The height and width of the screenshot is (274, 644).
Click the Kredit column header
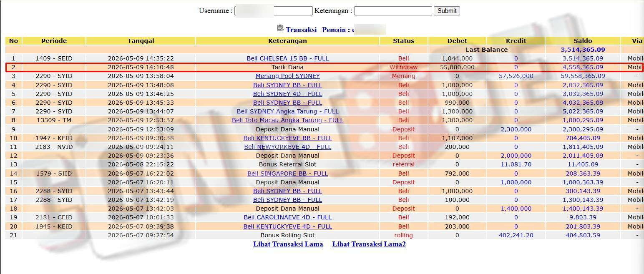(x=516, y=41)
